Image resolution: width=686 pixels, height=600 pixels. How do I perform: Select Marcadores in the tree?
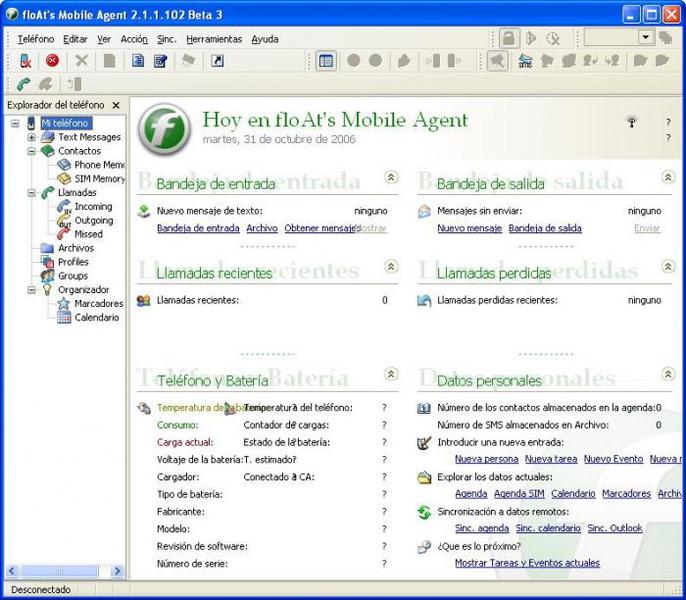pyautogui.click(x=98, y=304)
